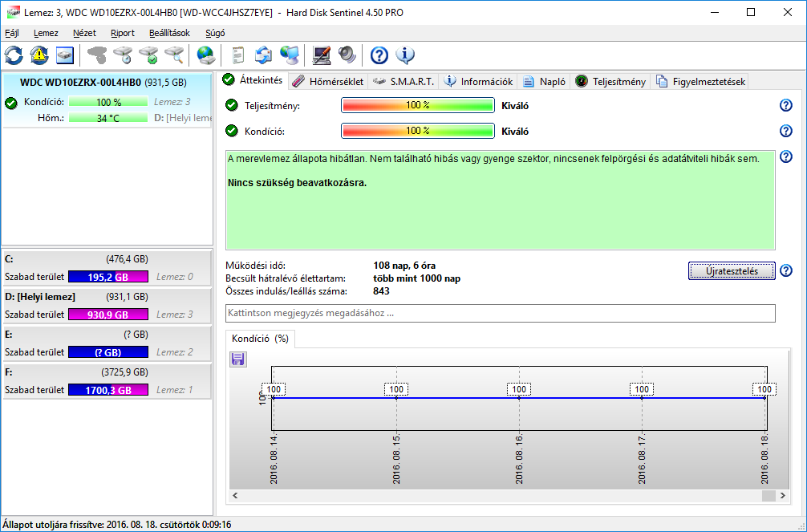Click the refresh toolbar icon
Screen dimensions: 807x532
click(x=14, y=55)
